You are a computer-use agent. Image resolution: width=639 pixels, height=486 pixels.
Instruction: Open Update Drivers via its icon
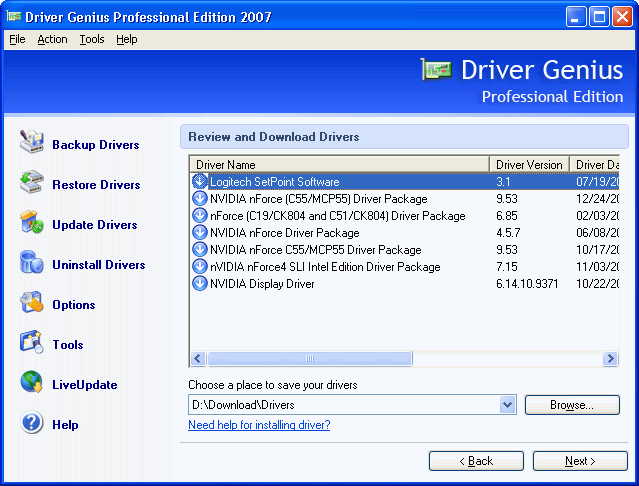[x=32, y=224]
